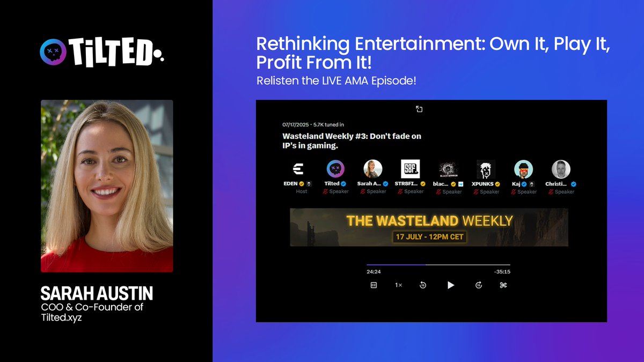Click the Tilted skull logo at top left
This screenshot has height=362, width=644.
tap(53, 51)
